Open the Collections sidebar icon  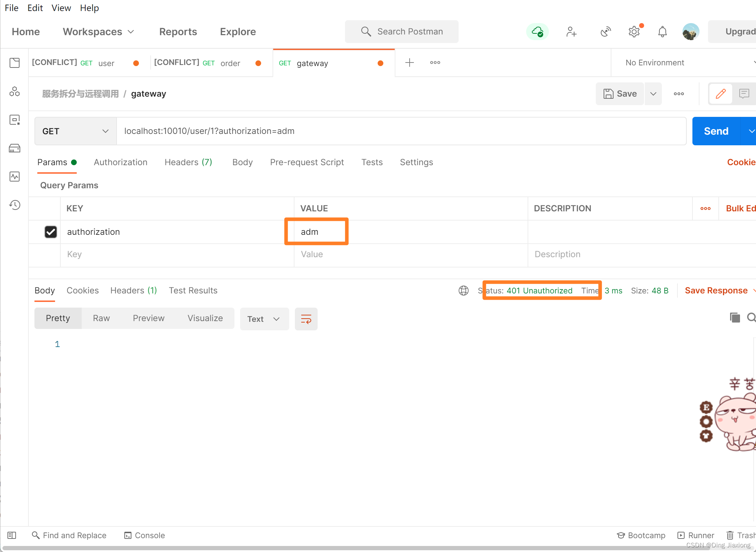(15, 63)
